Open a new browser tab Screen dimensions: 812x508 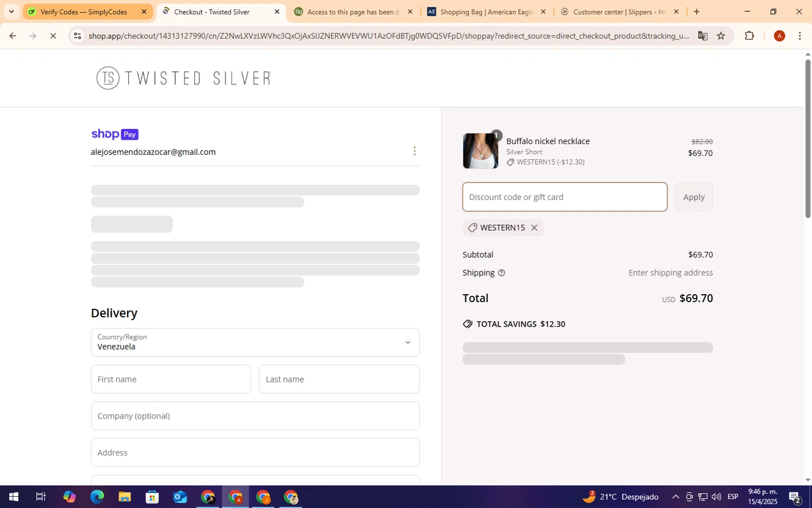pos(697,12)
